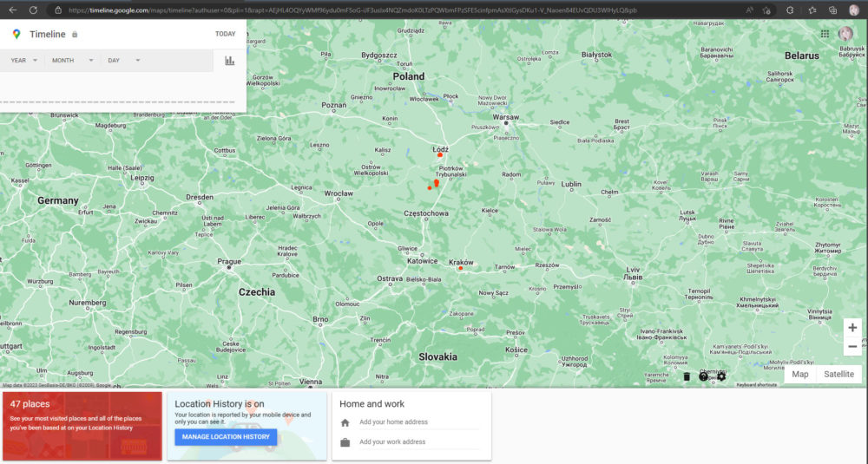Click Vienna label on map
868x464 pixels.
click(311, 382)
